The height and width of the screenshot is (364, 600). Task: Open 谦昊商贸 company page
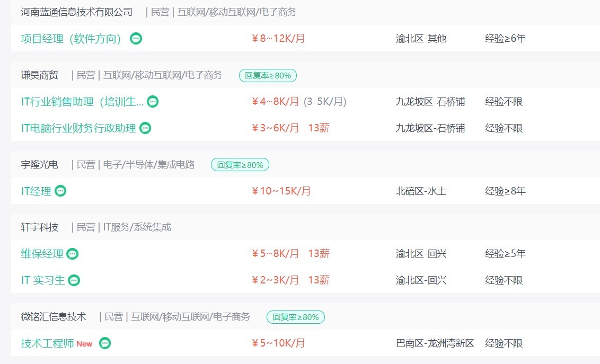40,75
